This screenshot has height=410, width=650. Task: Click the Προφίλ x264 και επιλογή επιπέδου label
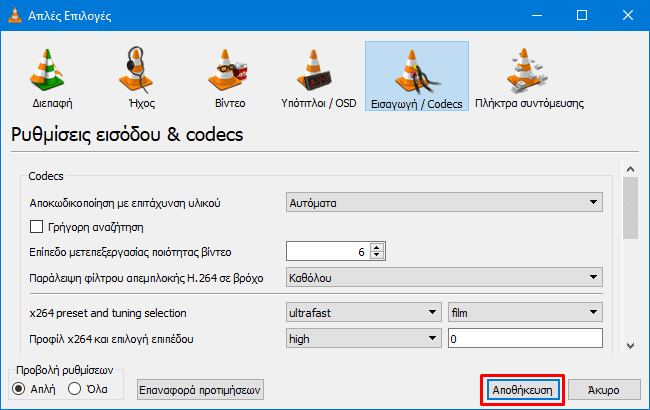coord(111,339)
